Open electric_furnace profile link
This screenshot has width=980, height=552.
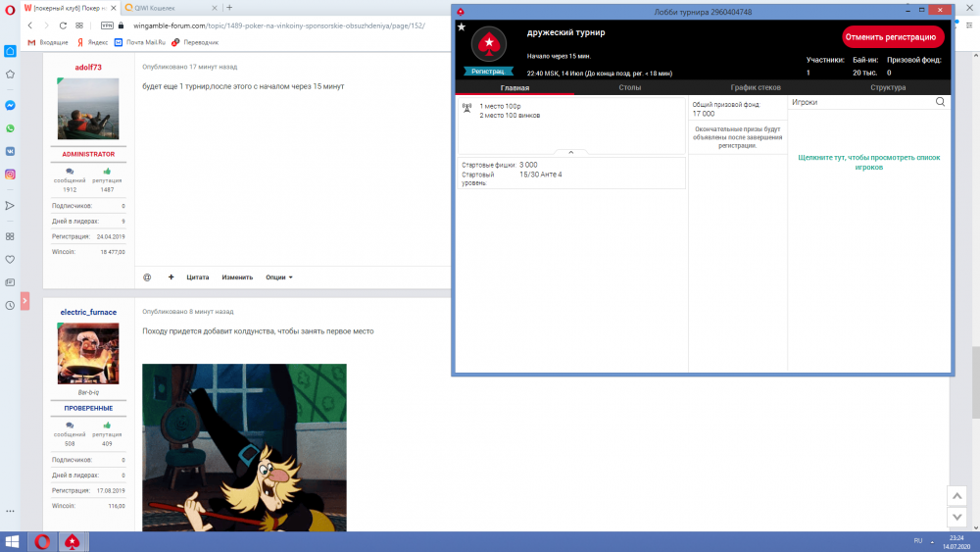(x=88, y=312)
